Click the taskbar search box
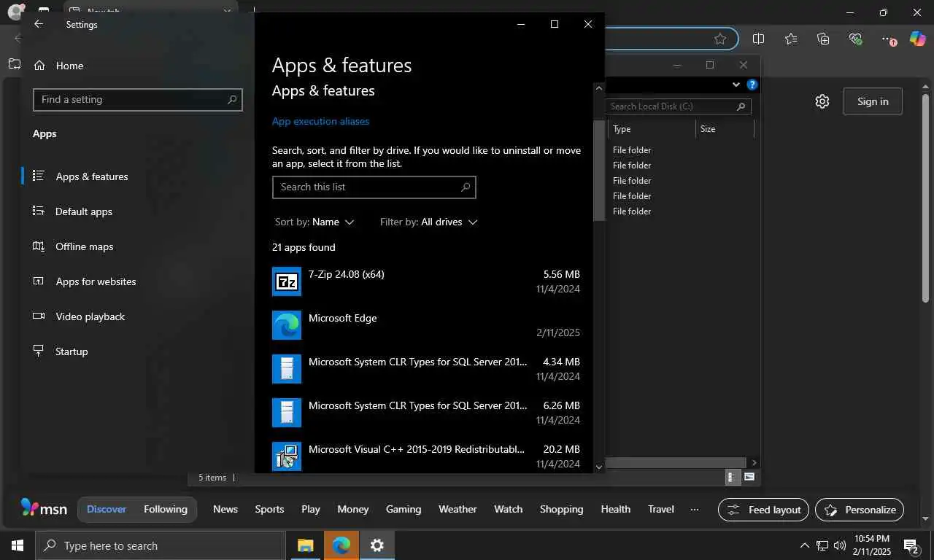This screenshot has width=934, height=560. tap(161, 545)
